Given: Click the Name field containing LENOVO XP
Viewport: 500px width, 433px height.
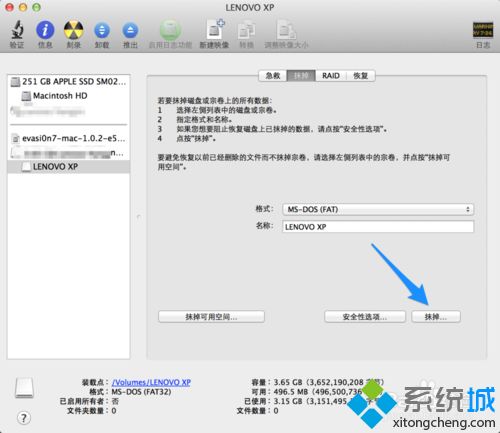Looking at the screenshot, I should 378,227.
